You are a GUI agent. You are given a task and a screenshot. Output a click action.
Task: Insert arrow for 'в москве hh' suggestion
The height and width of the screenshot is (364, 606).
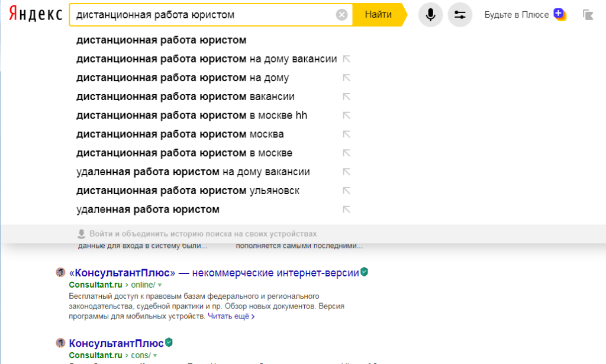pos(347,115)
